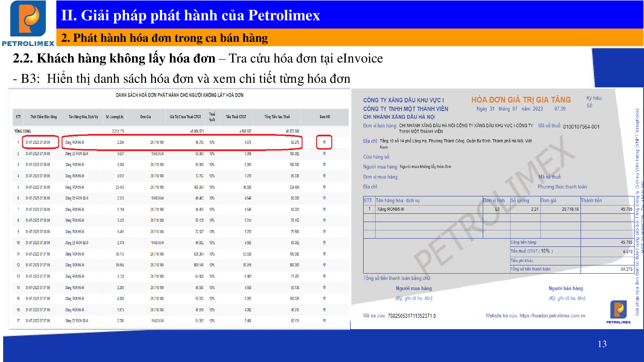Open the hoadon.petrolimex.com.vn lookup website link

(x=552, y=315)
